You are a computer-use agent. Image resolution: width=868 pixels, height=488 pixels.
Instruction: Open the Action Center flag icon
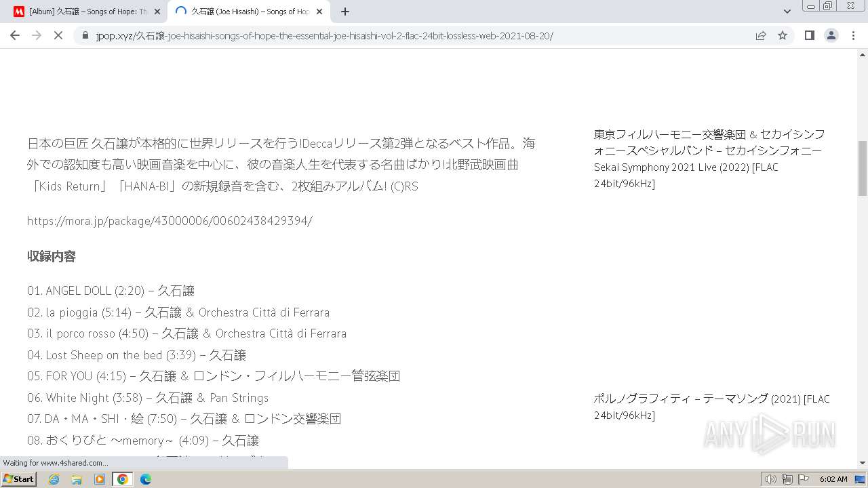tap(804, 479)
